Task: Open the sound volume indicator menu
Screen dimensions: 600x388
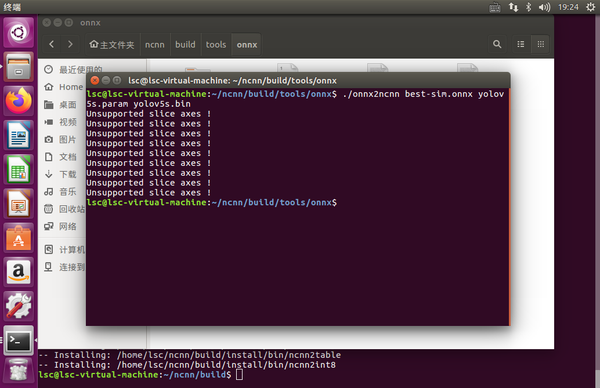Action: coord(545,7)
